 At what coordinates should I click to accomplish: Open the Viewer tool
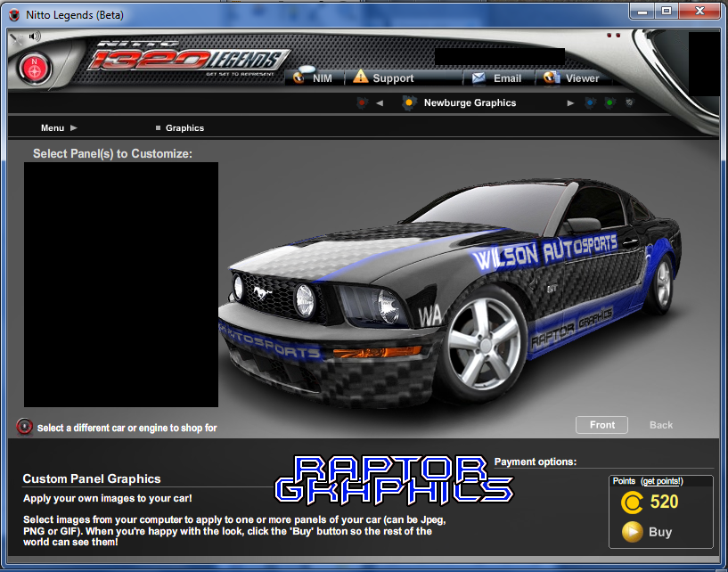[x=571, y=78]
